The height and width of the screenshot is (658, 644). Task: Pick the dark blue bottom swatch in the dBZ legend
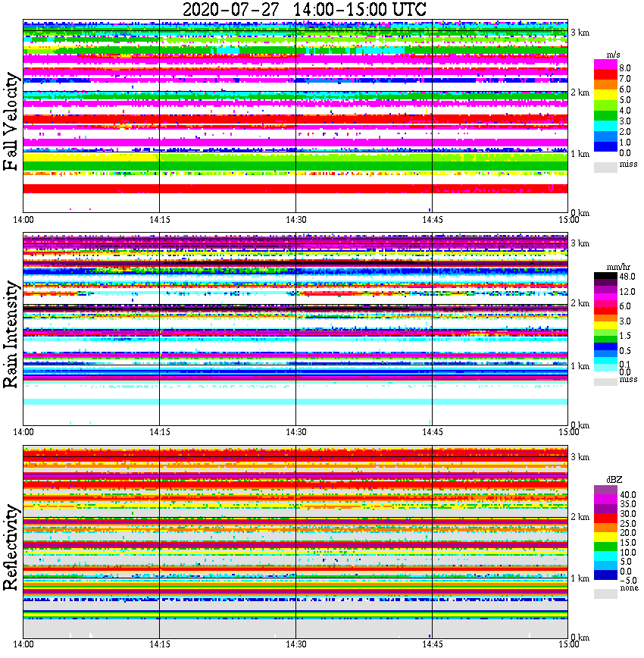605,575
